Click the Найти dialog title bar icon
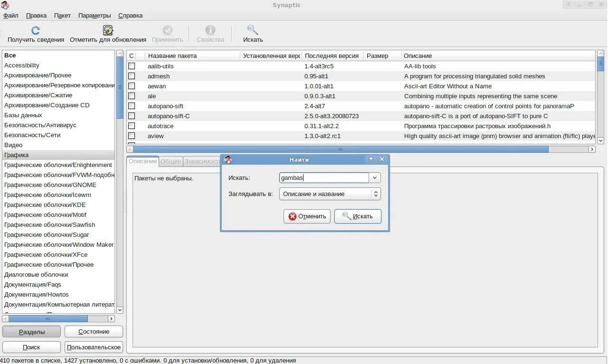Image resolution: width=608 pixels, height=364 pixels. [x=228, y=159]
